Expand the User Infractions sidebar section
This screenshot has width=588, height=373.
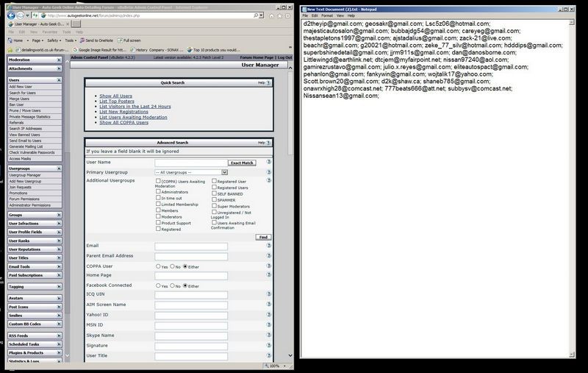point(59,223)
